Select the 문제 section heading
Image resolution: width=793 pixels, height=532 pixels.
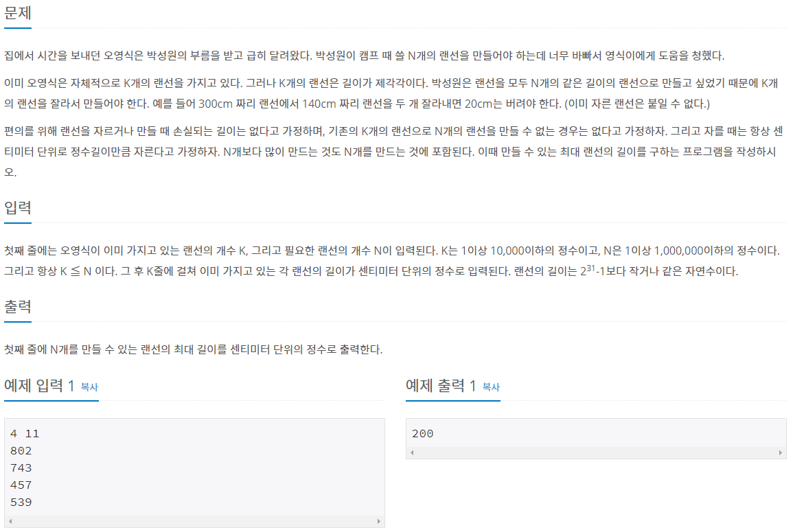point(18,12)
